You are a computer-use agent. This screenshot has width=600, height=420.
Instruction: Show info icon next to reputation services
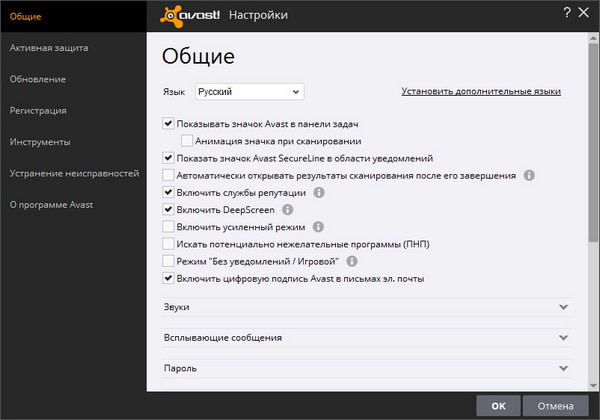(x=319, y=192)
